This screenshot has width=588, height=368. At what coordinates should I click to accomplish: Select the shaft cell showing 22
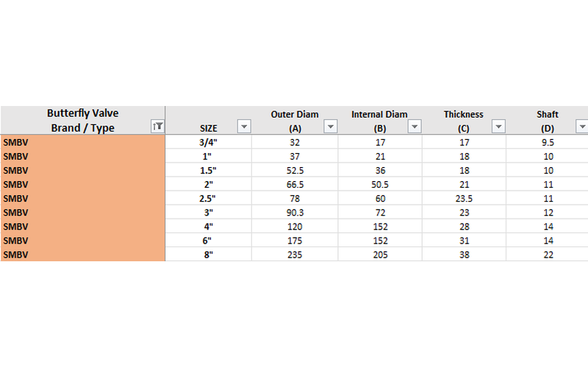[547, 254]
